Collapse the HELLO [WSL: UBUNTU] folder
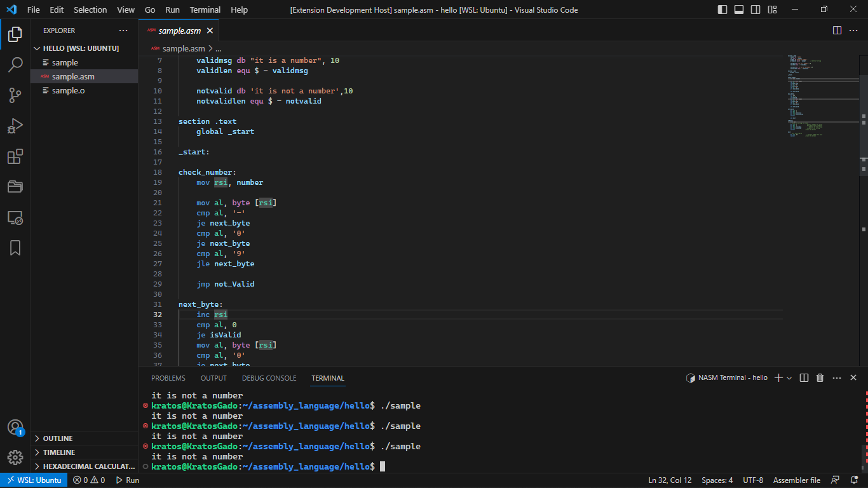Image resolution: width=868 pixels, height=488 pixels. (84, 48)
